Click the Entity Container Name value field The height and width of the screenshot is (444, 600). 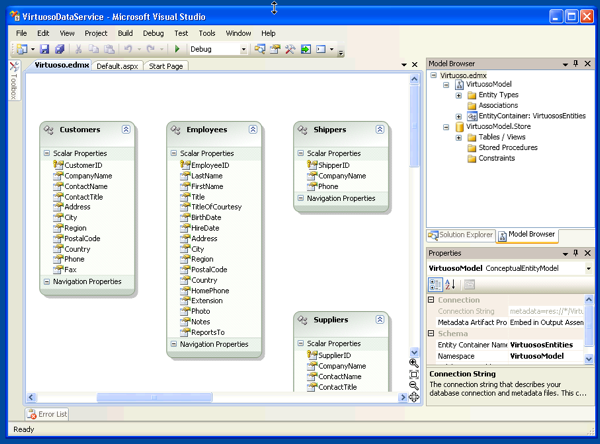(x=546, y=345)
